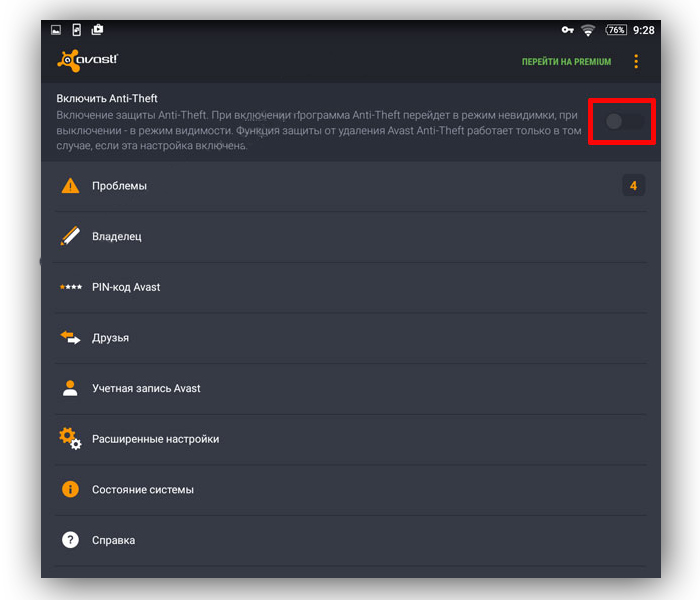The height and width of the screenshot is (600, 700).
Task: Click the pencil icon beside Владелец
Action: click(x=70, y=236)
